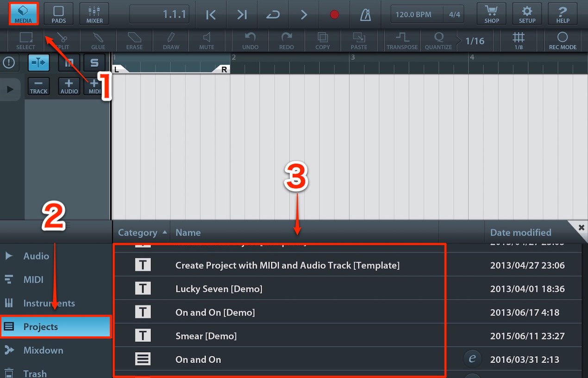Open the inspector info icon
Viewport: 588px width, 378px height.
tap(9, 63)
